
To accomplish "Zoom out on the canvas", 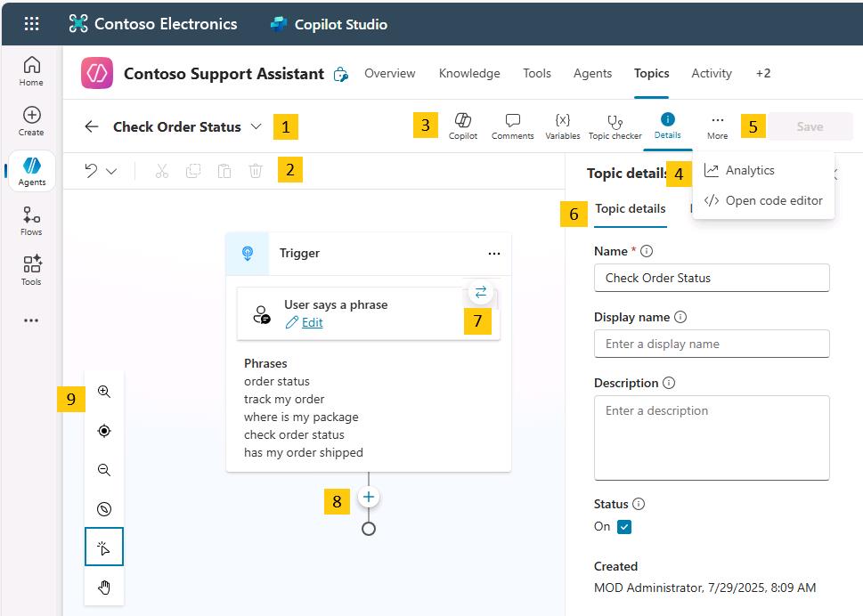I will click(x=104, y=470).
